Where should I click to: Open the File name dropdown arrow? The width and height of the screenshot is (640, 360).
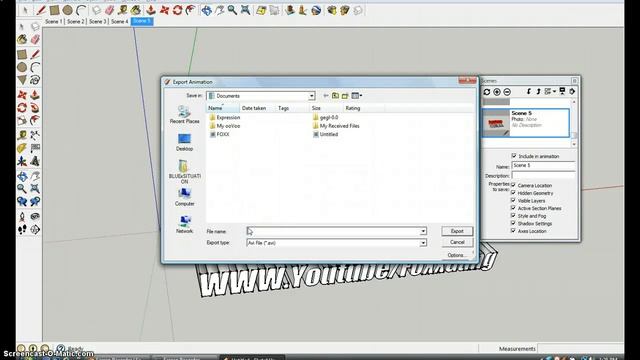[x=423, y=231]
